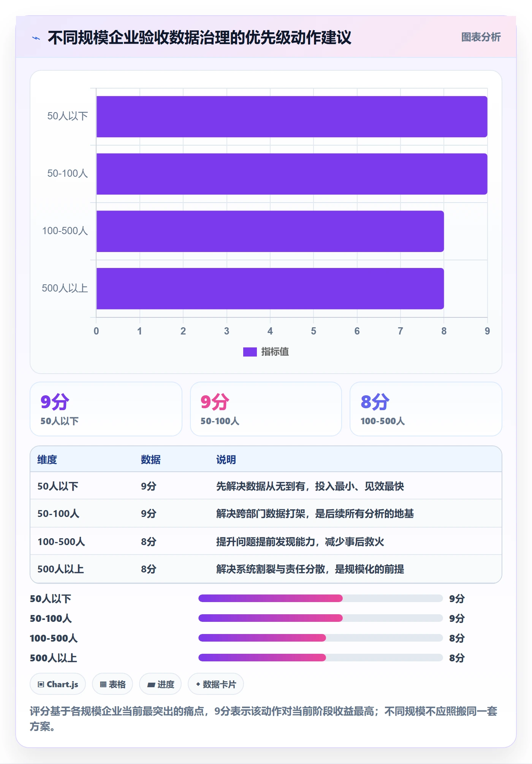Screen dimensions: 532x764
Task: Click the 维度 column header
Action: [47, 460]
